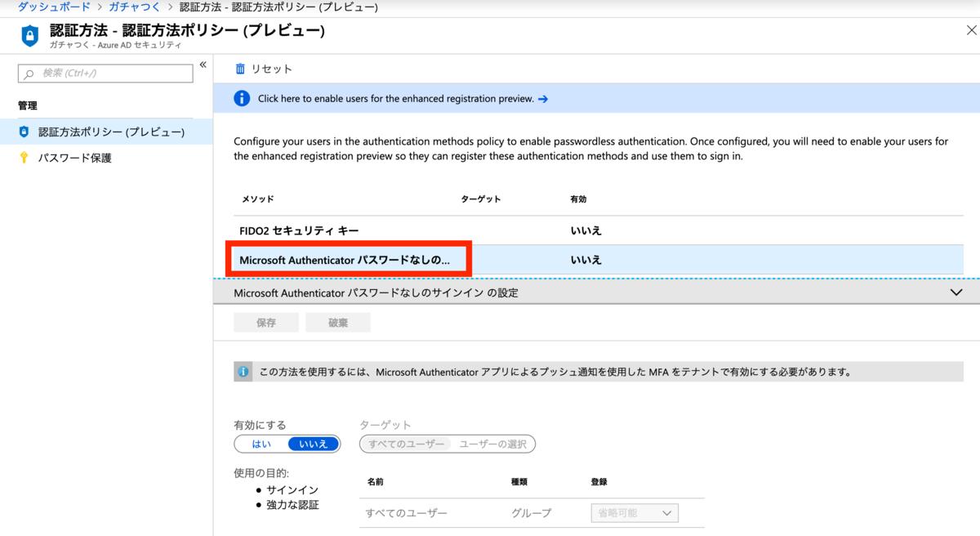Click いいえ value in Microsoft Authenticator row
980x536 pixels.
(x=586, y=260)
